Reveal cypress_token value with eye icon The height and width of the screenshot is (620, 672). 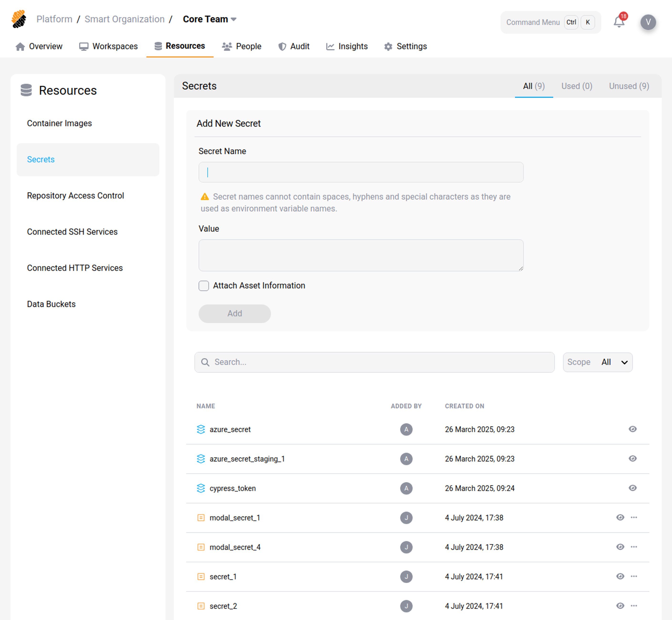point(633,488)
